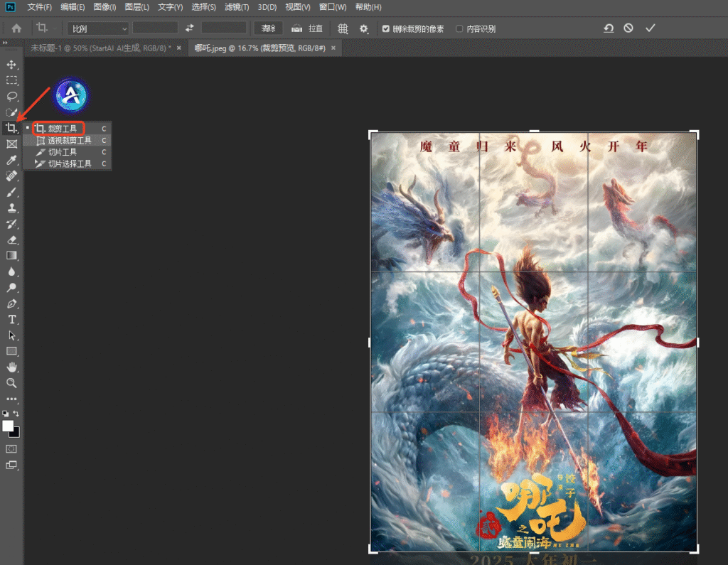This screenshot has height=565, width=728.
Task: Select the History Brush tool
Action: point(11,224)
